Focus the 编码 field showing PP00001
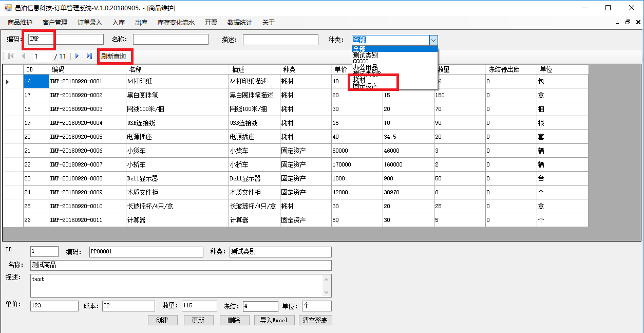This screenshot has width=644, height=333. (x=146, y=252)
